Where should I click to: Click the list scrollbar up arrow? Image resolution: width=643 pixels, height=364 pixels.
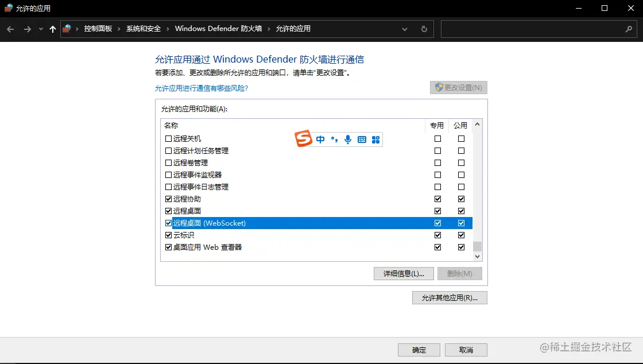477,124
